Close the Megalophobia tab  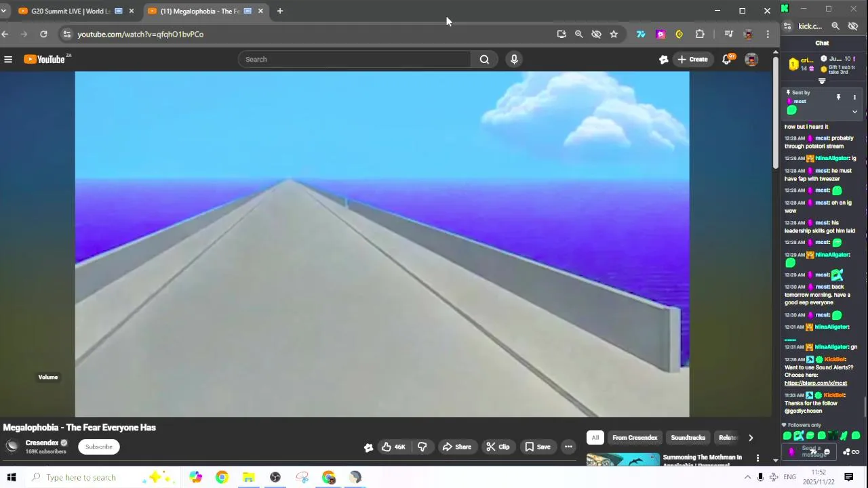click(260, 11)
